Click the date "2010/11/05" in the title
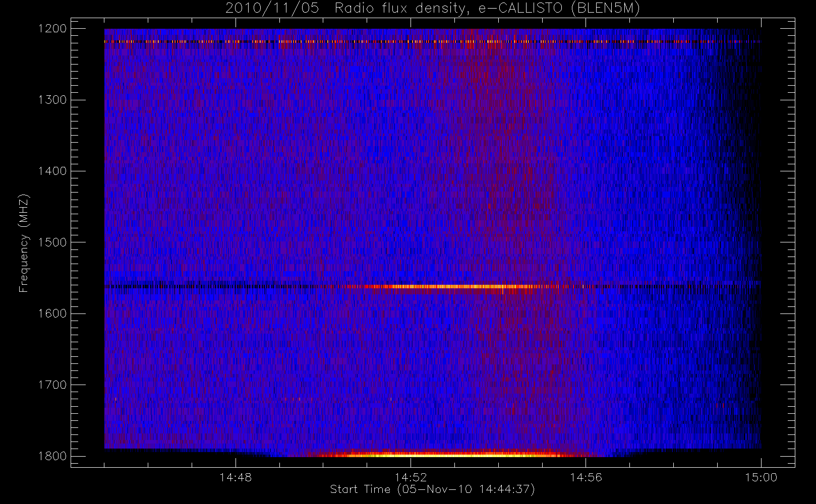This screenshot has width=816, height=504. 272,9
